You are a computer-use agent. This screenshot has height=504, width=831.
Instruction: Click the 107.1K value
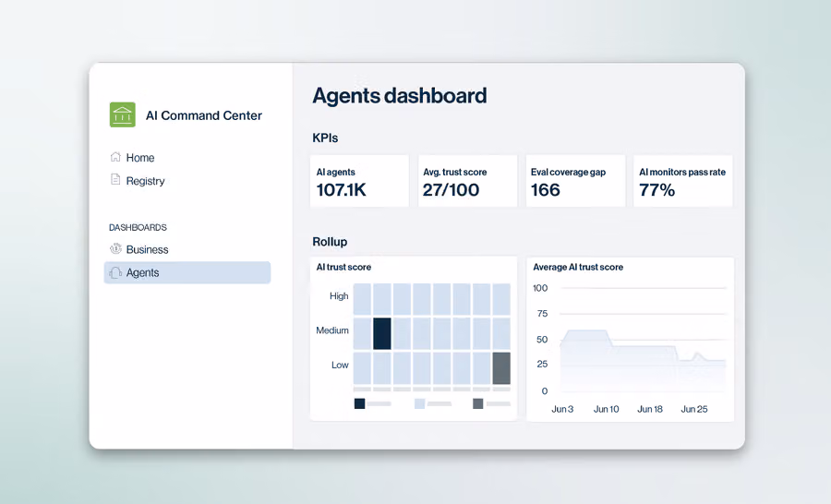pyautogui.click(x=342, y=190)
